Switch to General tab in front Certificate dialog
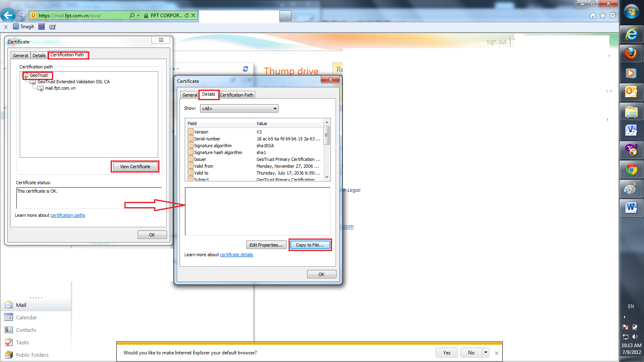 pyautogui.click(x=190, y=95)
